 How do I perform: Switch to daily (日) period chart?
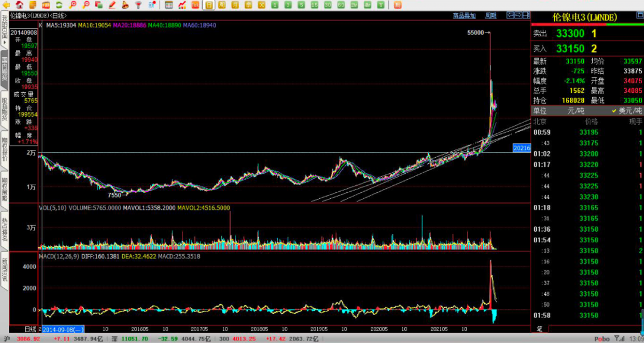pyautogui.click(x=209, y=5)
